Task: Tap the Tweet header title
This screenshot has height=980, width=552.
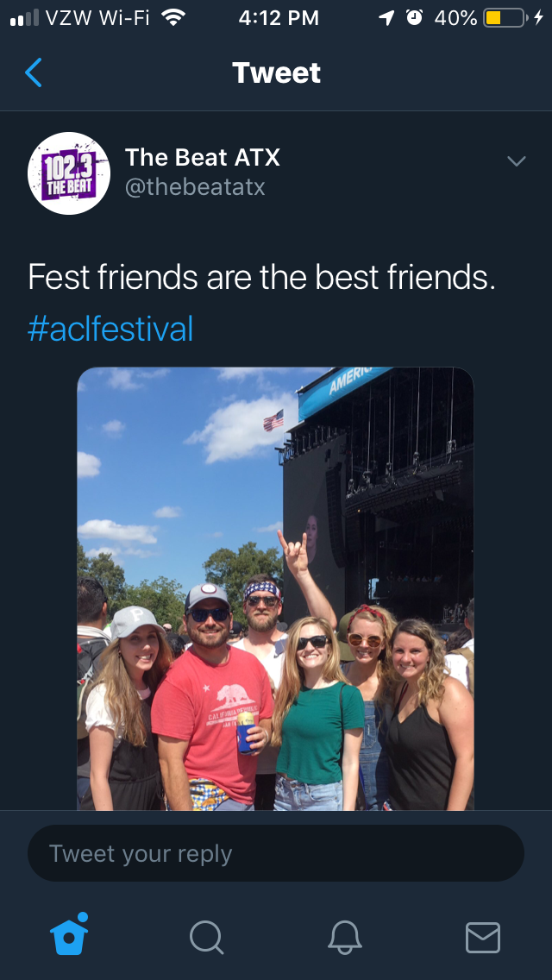Action: click(276, 73)
